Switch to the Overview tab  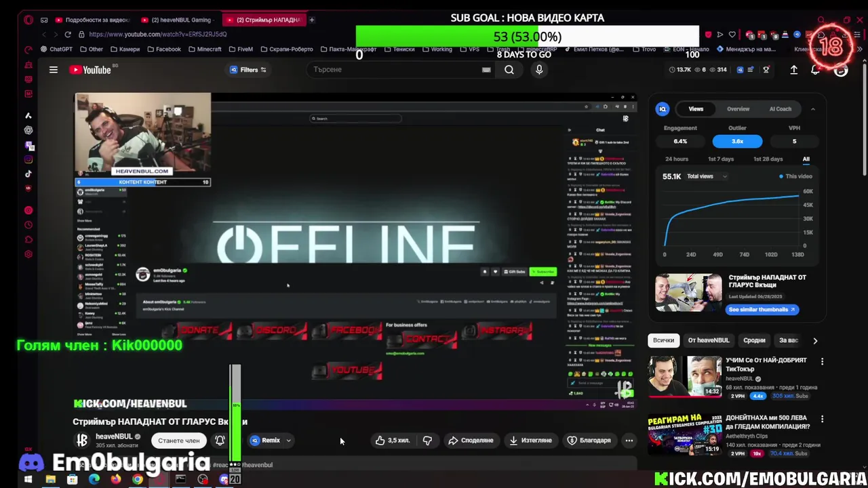pos(738,108)
